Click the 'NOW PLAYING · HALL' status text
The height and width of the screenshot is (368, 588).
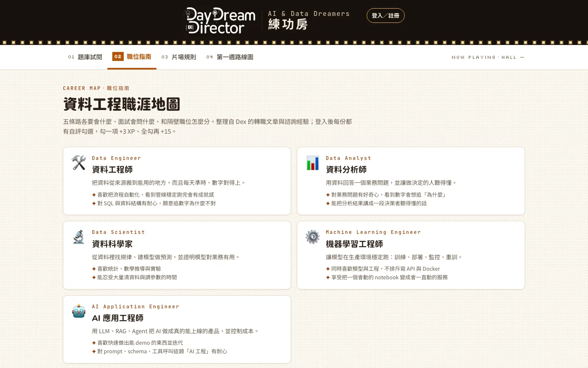pyautogui.click(x=488, y=57)
